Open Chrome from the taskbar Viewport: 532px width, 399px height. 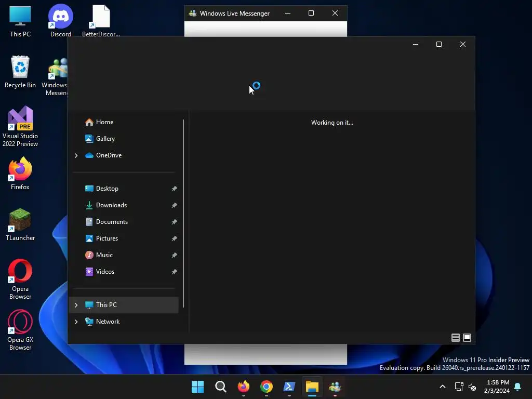pos(267,387)
